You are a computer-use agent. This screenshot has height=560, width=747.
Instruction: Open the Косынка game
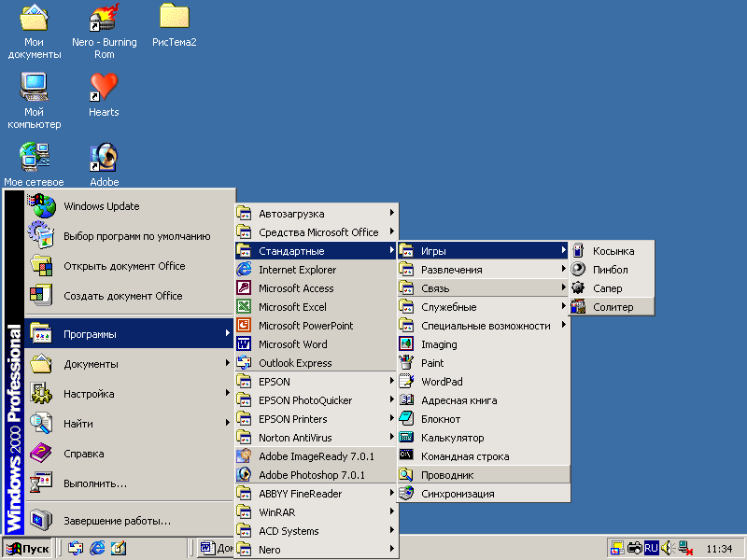coord(612,251)
